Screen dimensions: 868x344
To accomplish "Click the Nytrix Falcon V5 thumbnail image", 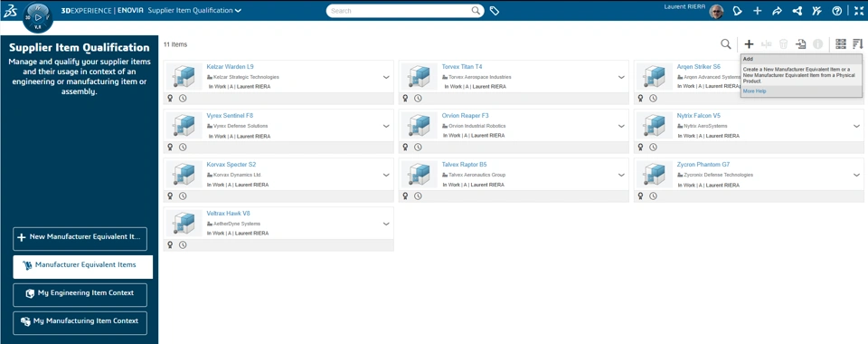I will coord(655,126).
